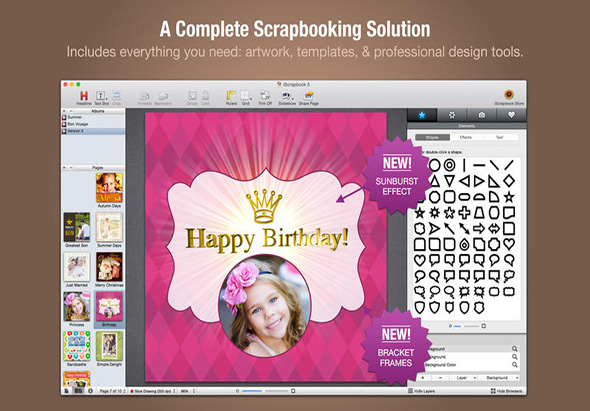Pick the half-circle shape
The image size is (590, 411).
(x=479, y=197)
